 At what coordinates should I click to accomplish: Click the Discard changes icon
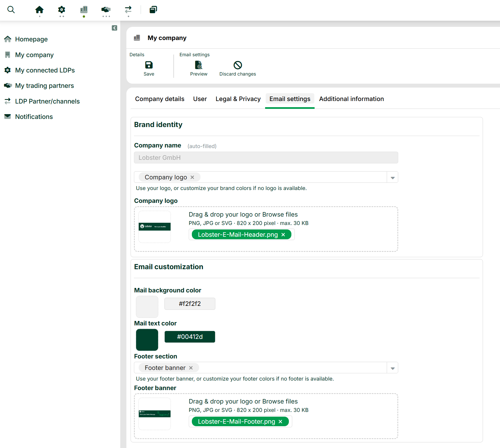(x=238, y=65)
